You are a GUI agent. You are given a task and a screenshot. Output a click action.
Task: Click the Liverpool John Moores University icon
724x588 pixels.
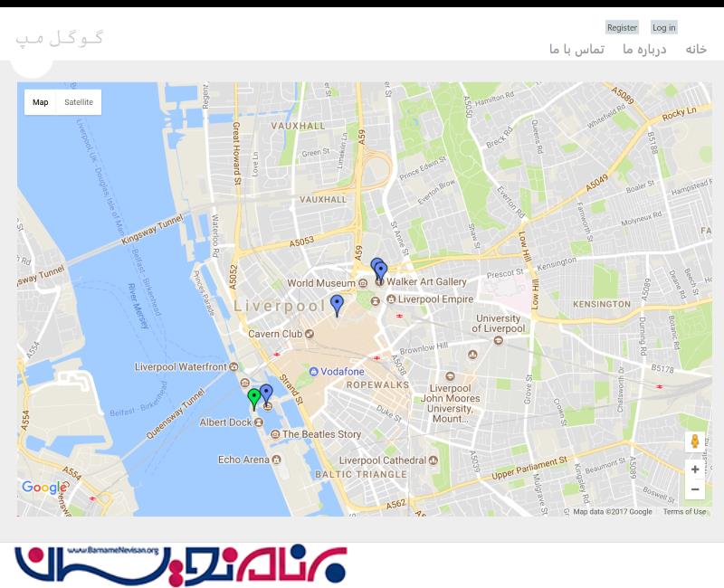click(450, 376)
